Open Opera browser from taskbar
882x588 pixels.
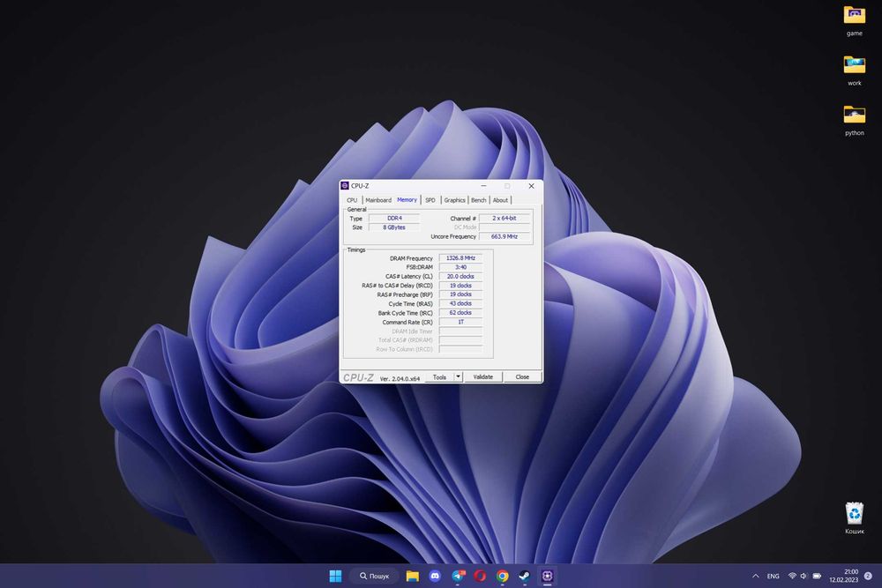(x=480, y=576)
